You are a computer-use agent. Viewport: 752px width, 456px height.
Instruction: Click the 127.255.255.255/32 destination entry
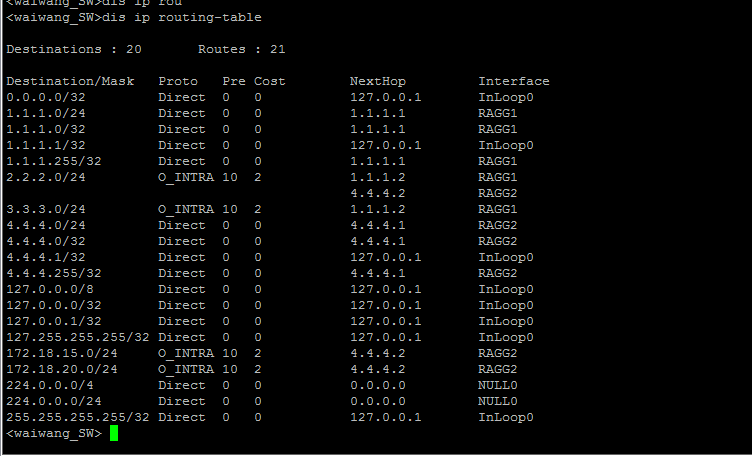(x=78, y=337)
